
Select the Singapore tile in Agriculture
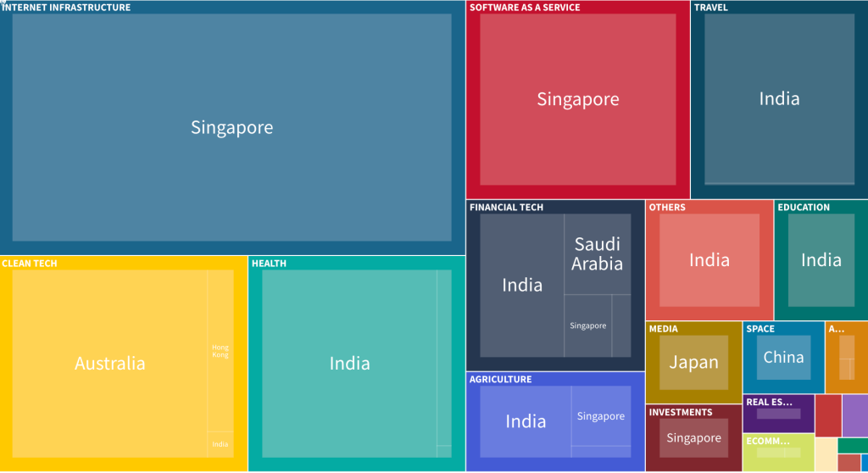601,416
